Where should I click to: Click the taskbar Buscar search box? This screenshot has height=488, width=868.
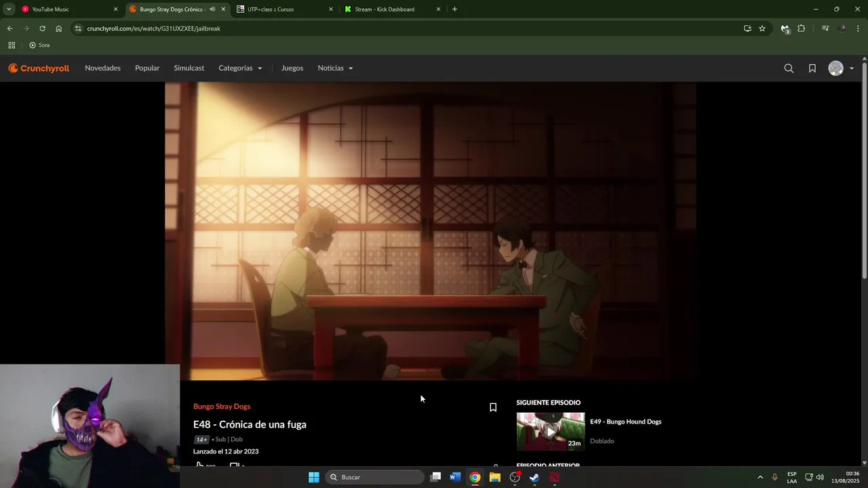click(x=374, y=477)
